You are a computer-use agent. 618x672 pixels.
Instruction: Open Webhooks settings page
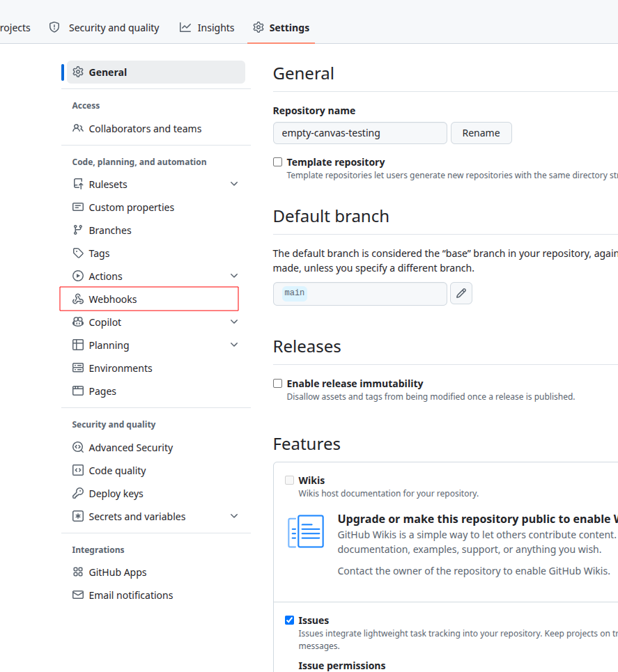149,299
